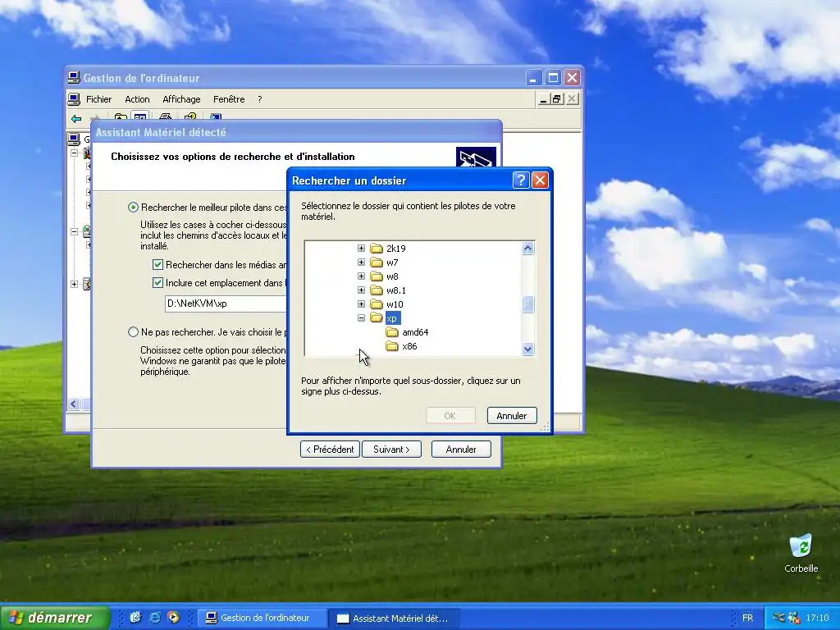Image resolution: width=840 pixels, height=630 pixels.
Task: Open the Fenêtre menu
Action: (229, 99)
